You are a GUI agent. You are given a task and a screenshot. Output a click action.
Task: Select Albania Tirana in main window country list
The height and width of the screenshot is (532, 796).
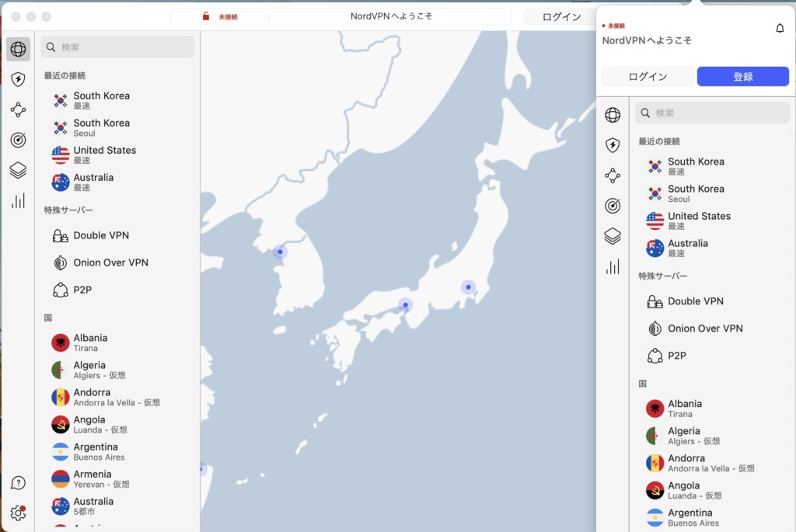pos(118,342)
